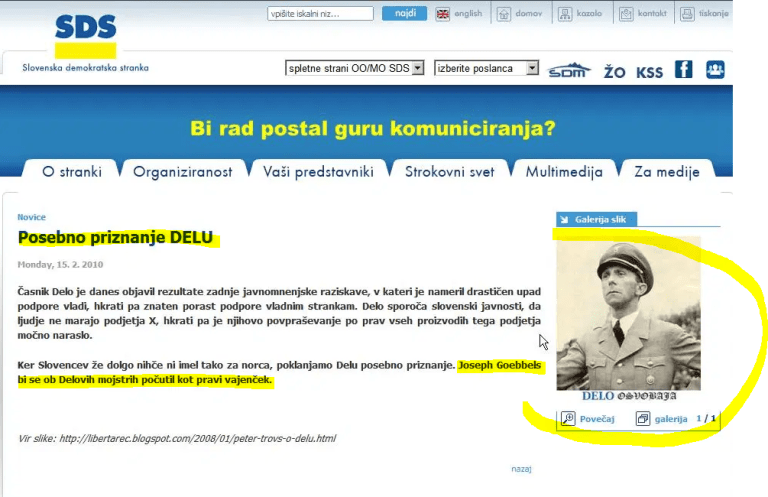
Task: Click the Novice breadcrumb link
Action: [x=31, y=217]
